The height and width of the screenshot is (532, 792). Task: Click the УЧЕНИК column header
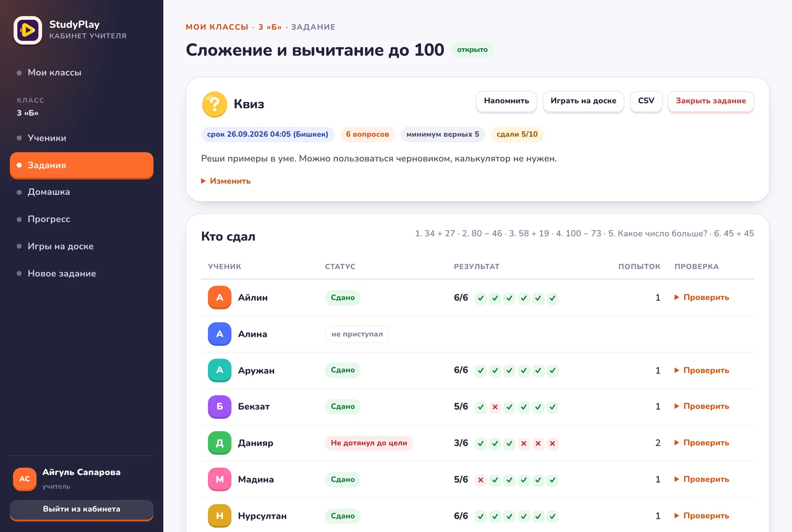tap(225, 267)
